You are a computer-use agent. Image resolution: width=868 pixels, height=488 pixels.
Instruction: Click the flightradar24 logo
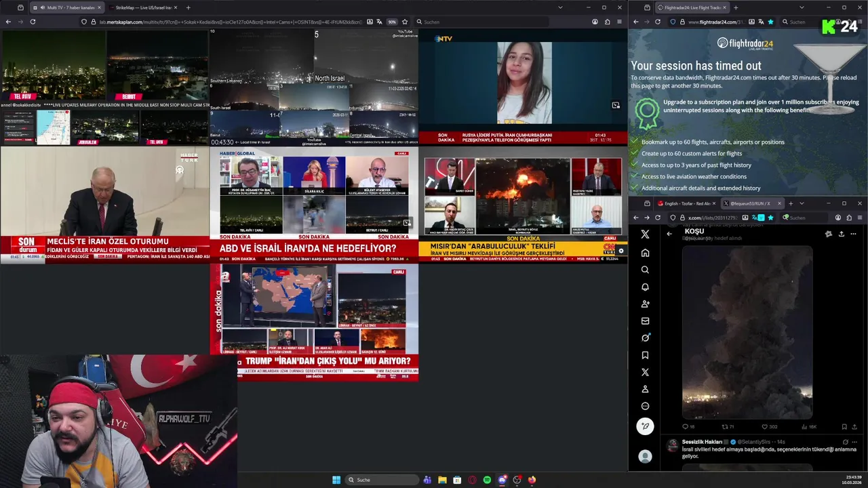coord(745,44)
